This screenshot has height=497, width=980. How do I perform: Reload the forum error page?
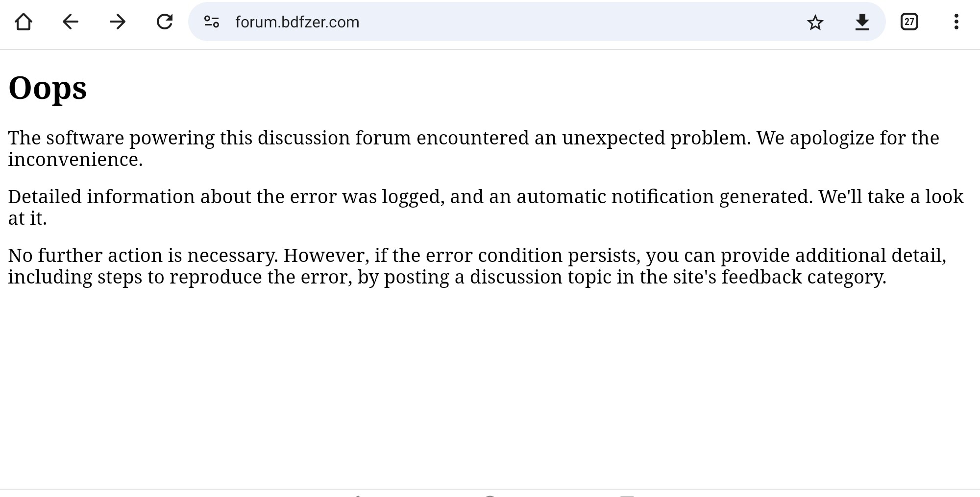[165, 22]
